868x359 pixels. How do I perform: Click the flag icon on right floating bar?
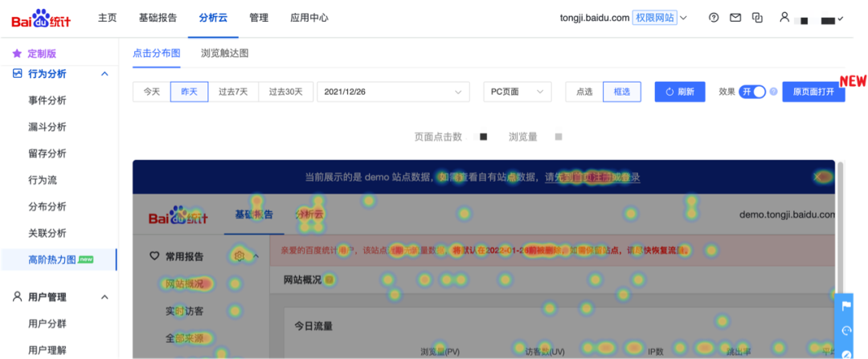point(845,306)
